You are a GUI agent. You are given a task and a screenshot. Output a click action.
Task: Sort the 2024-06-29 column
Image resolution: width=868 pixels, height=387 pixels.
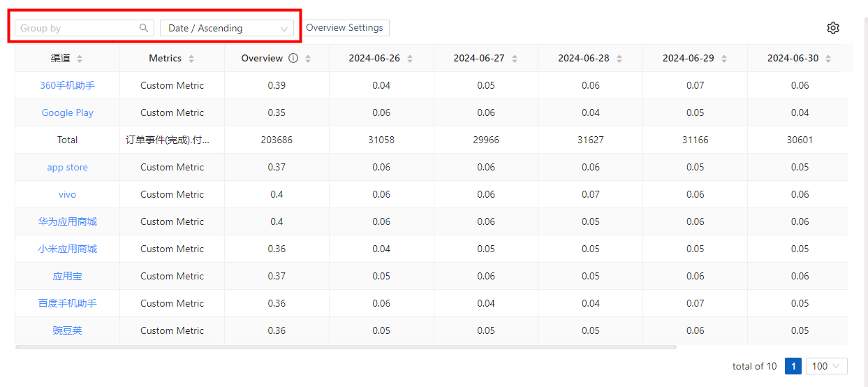724,59
